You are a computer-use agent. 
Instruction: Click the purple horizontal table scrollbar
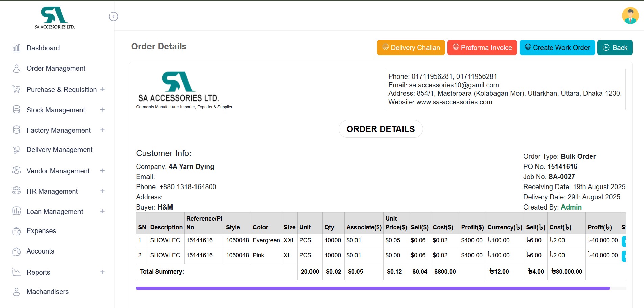pyautogui.click(x=373, y=288)
